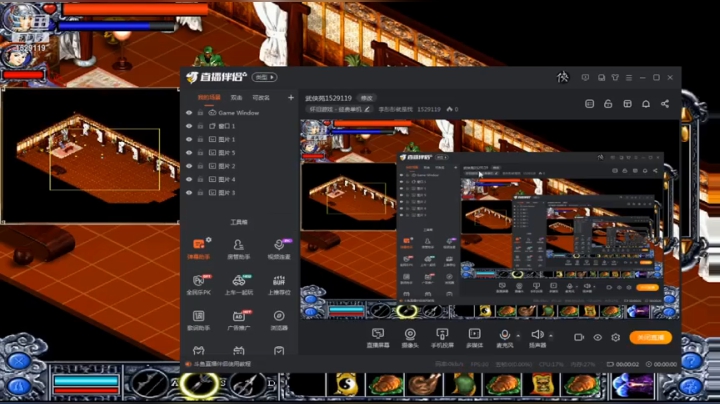The height and width of the screenshot is (404, 720).
Task: Add a 直播屏幕 screen capture source
Action: click(378, 338)
